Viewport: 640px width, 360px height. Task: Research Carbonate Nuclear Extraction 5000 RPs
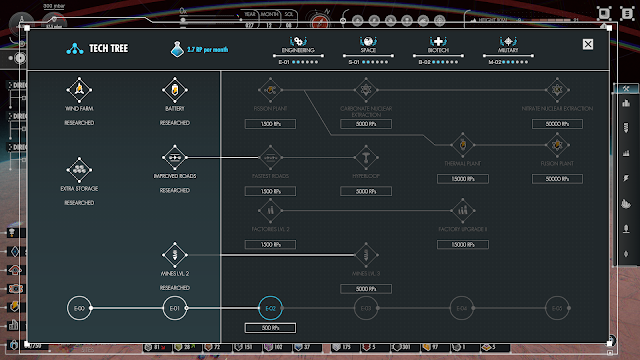(x=366, y=124)
